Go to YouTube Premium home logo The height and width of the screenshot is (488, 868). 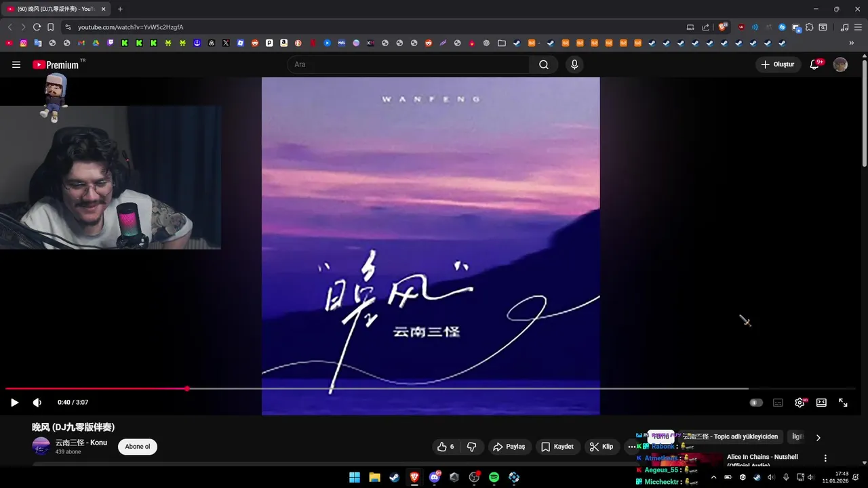(x=56, y=64)
